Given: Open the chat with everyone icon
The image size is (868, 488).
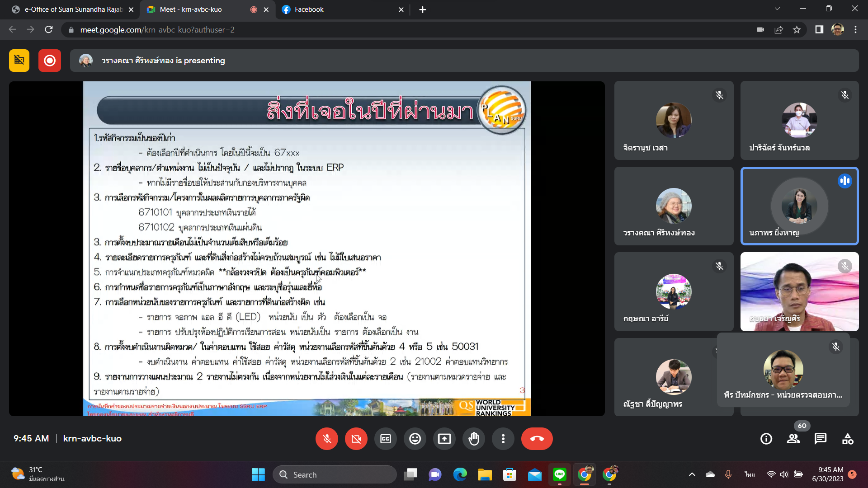Looking at the screenshot, I should (x=821, y=439).
